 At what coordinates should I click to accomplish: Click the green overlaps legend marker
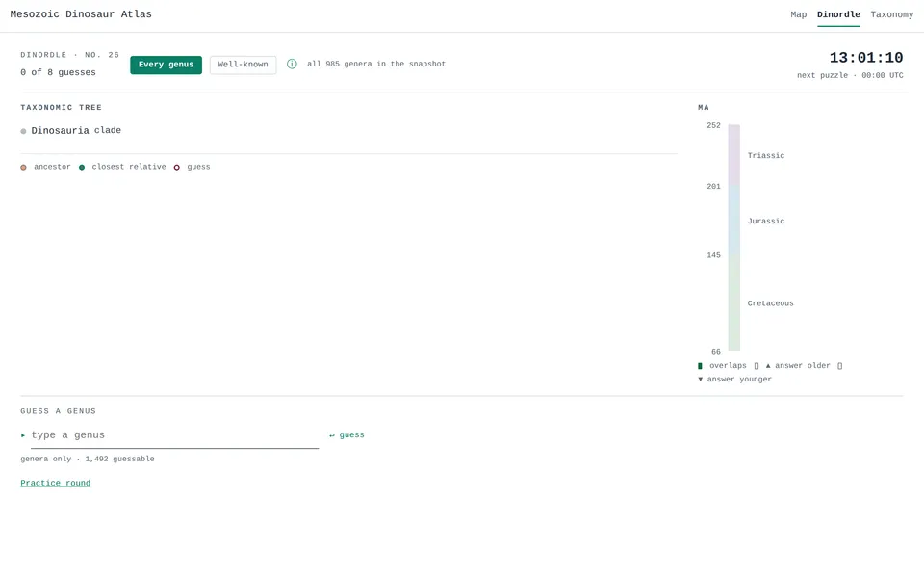[700, 366]
